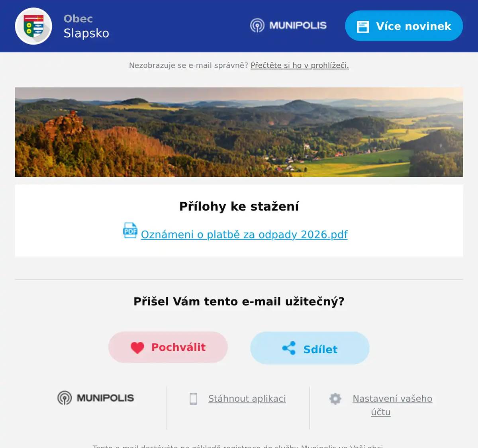Click the Munipolis broadcast icon in footer

[x=65, y=398]
